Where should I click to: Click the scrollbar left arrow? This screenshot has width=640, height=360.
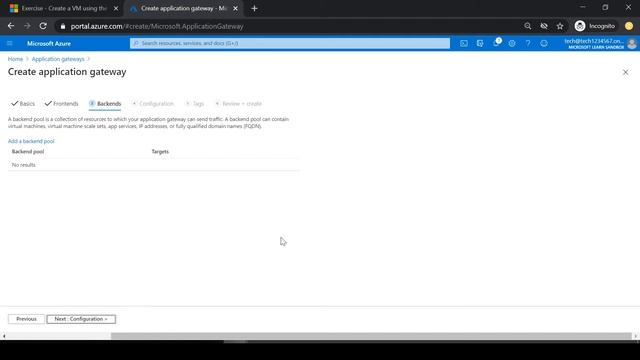[x=4, y=336]
